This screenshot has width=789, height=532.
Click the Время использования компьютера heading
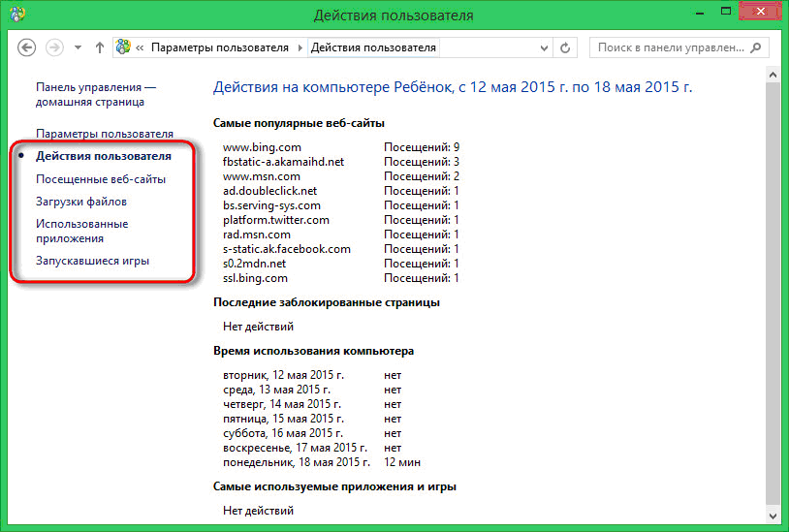[x=313, y=351]
